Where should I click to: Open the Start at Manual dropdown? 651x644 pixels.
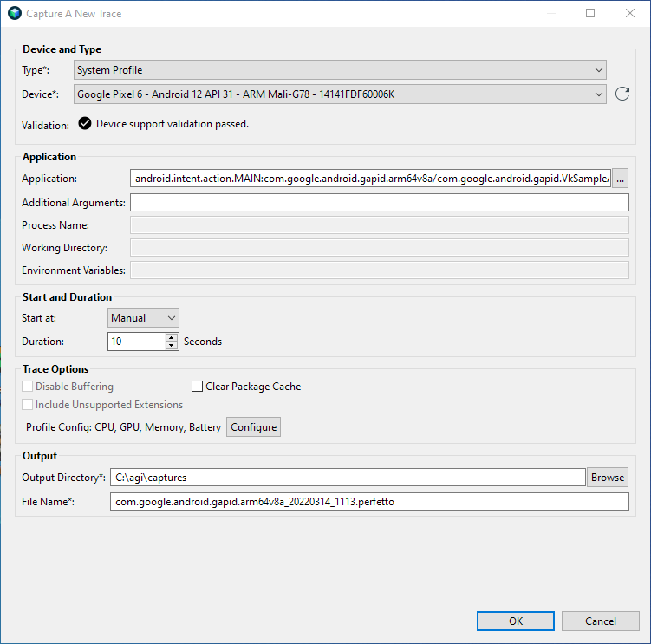(x=143, y=318)
